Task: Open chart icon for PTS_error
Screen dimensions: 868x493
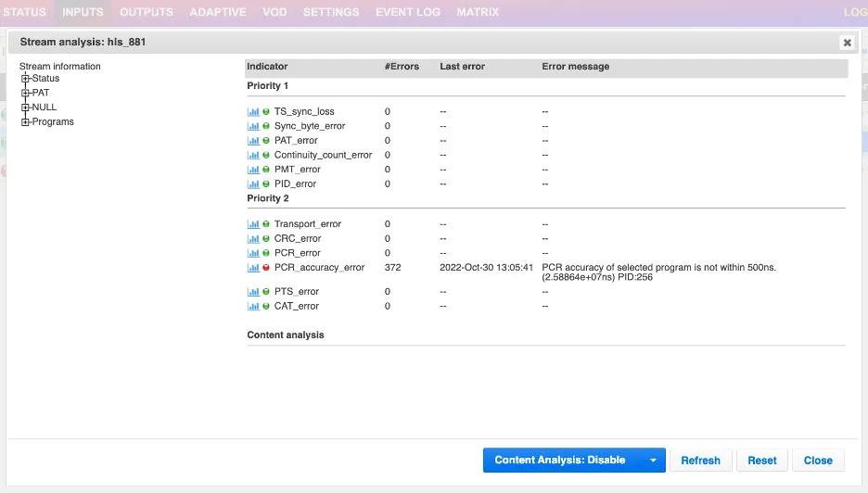Action: (253, 292)
